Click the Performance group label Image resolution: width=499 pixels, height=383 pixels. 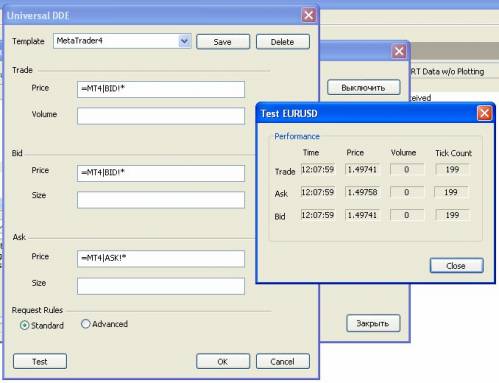click(297, 136)
